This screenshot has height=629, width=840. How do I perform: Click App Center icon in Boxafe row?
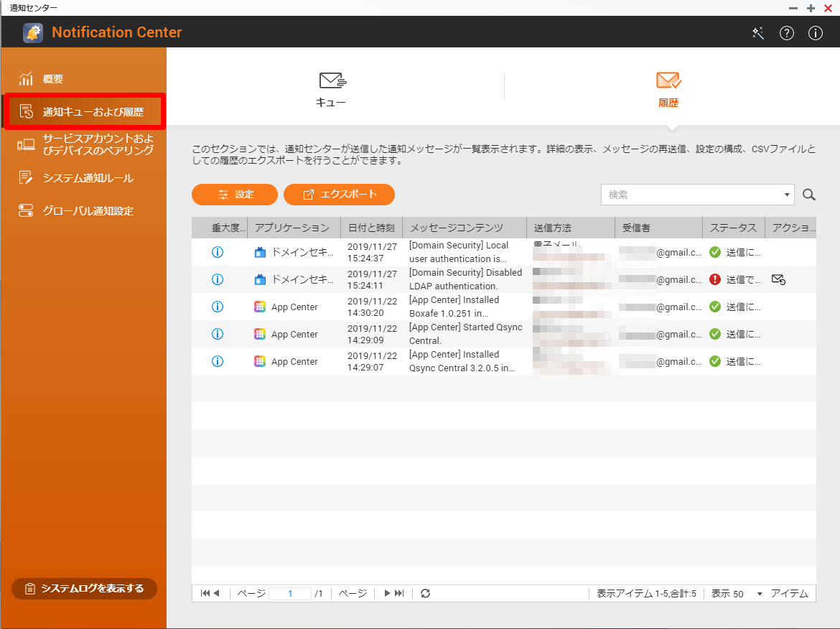[x=260, y=307]
